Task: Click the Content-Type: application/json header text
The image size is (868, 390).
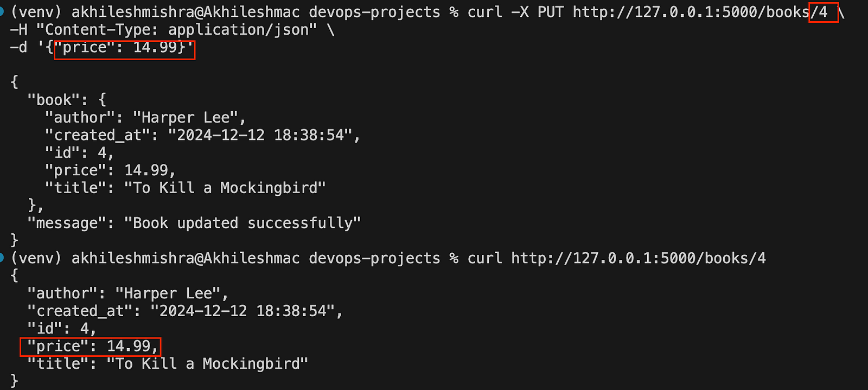Action: 177,29
